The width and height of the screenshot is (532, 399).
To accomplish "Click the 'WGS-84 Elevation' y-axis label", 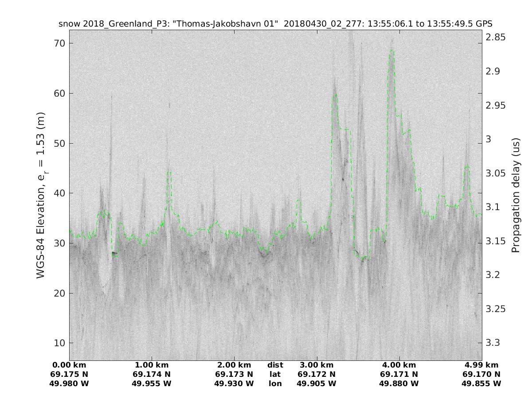I will point(41,196).
